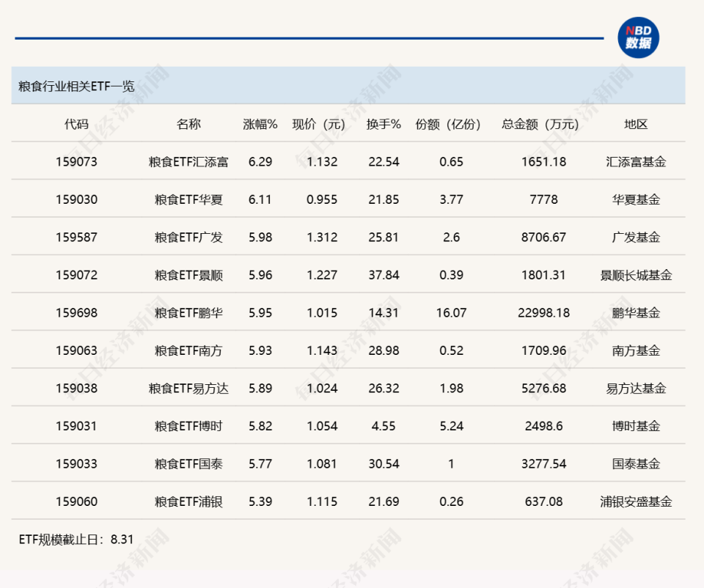Screen dimensions: 704x588
Task: Click the 换手% column header
Action: (384, 124)
